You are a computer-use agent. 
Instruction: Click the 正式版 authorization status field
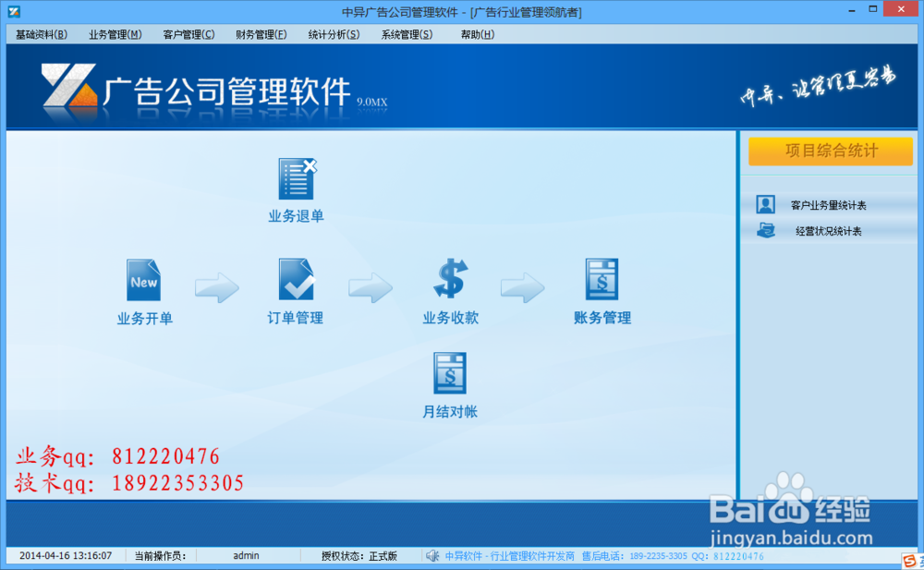coord(382,555)
